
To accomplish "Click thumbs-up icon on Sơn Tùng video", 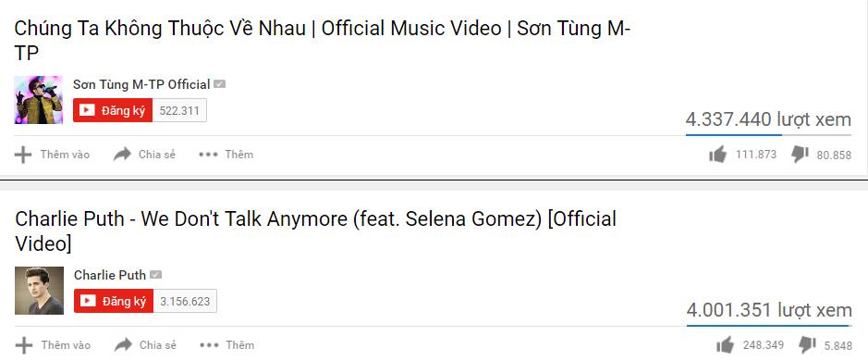I will (717, 155).
